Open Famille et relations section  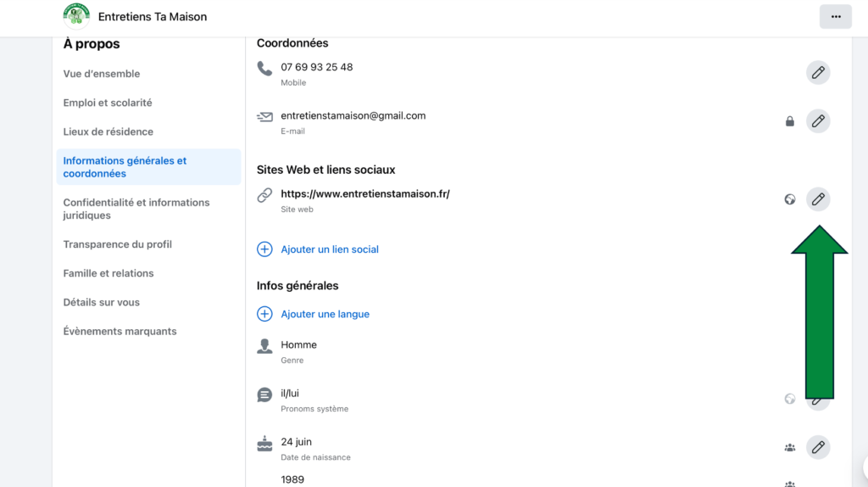108,273
